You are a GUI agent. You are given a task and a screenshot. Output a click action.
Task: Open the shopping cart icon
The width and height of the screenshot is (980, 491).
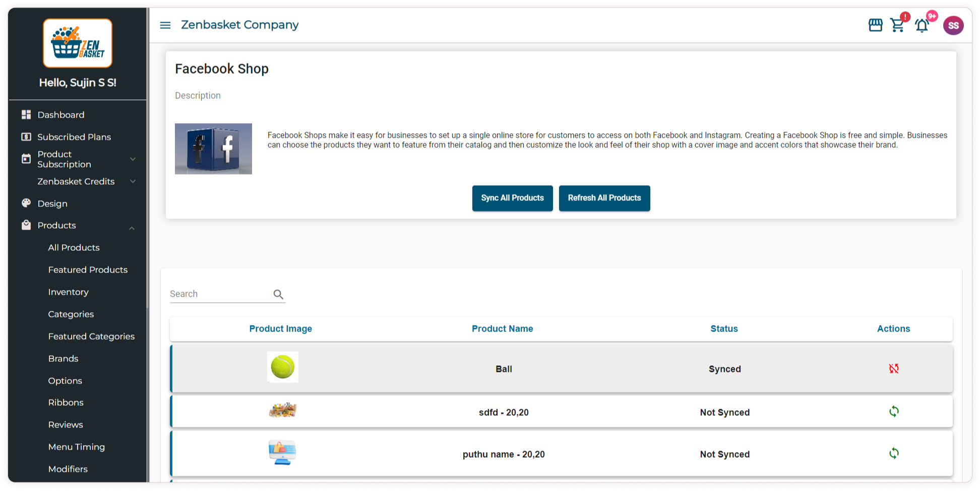click(897, 25)
